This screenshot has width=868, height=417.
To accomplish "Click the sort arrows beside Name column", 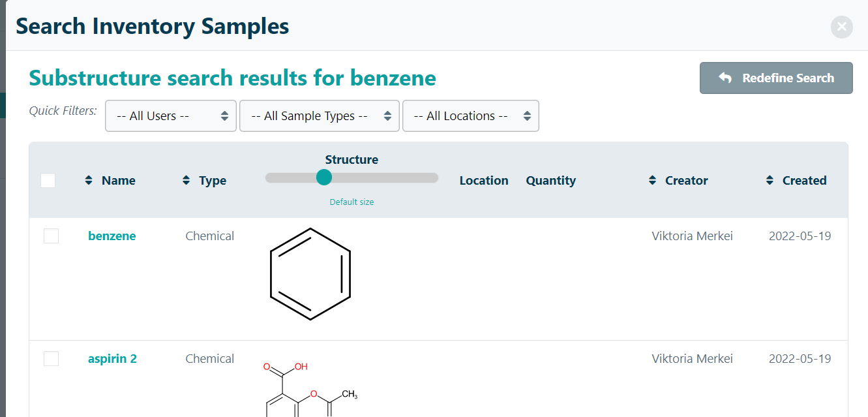I will tap(89, 181).
